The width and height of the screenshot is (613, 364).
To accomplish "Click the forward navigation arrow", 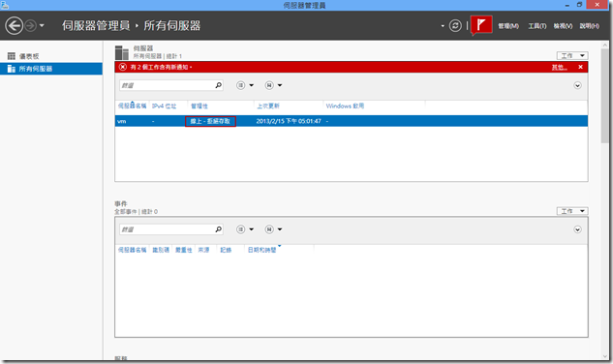I will tap(30, 26).
